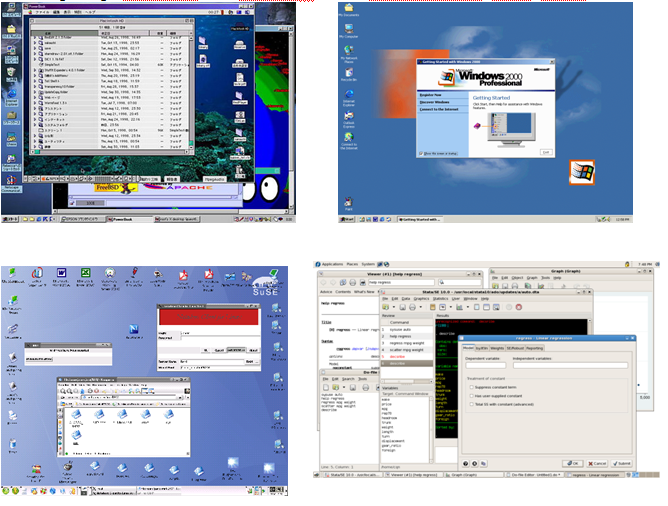Click the help question-mark icon in regress dialog
668x506 pixels.
(466, 463)
